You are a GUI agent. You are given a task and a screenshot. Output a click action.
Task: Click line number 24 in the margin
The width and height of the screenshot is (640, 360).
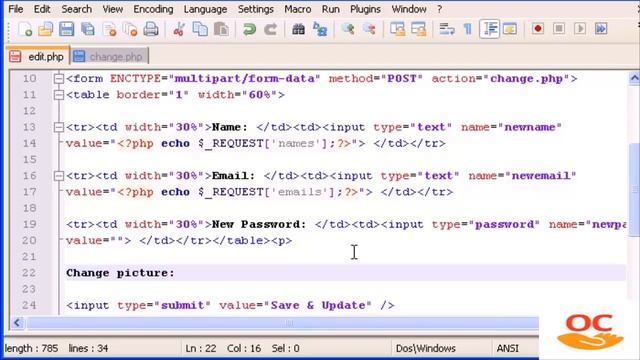pos(29,305)
